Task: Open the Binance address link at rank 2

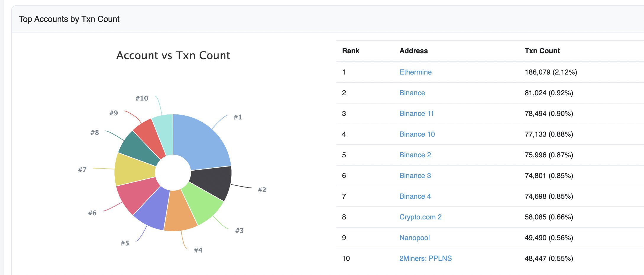Action: (412, 93)
